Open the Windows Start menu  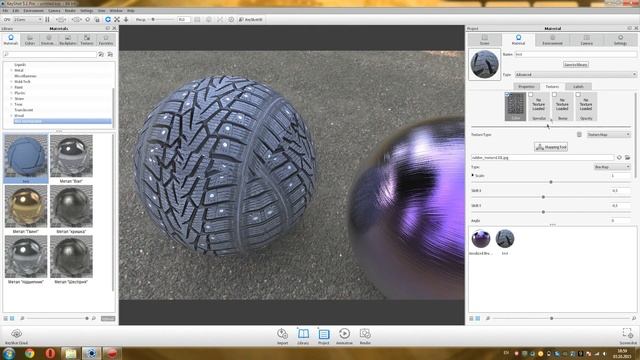click(9, 353)
